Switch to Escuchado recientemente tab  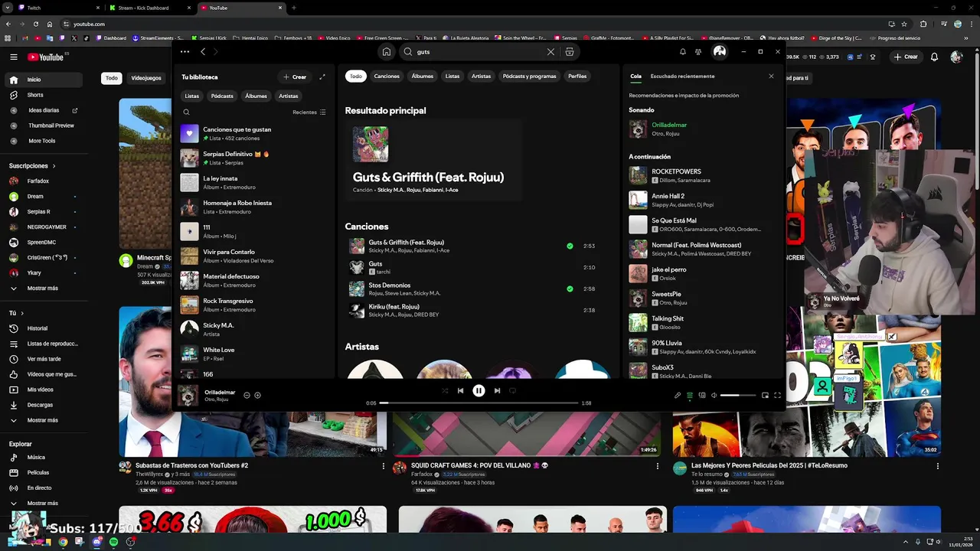[682, 77]
